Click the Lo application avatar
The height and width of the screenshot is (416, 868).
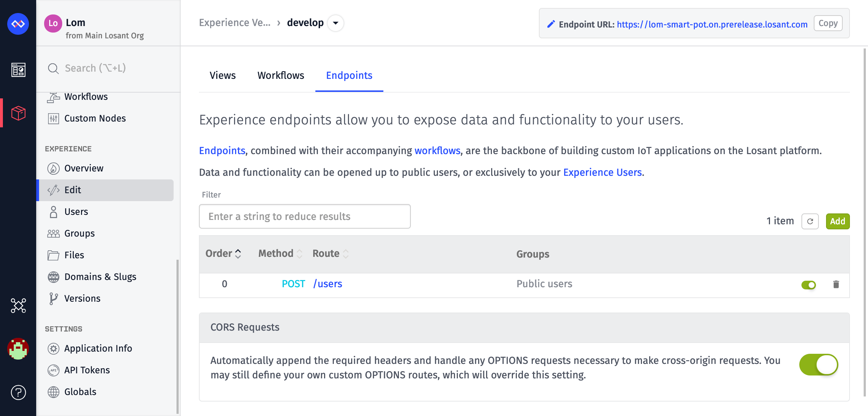[53, 24]
